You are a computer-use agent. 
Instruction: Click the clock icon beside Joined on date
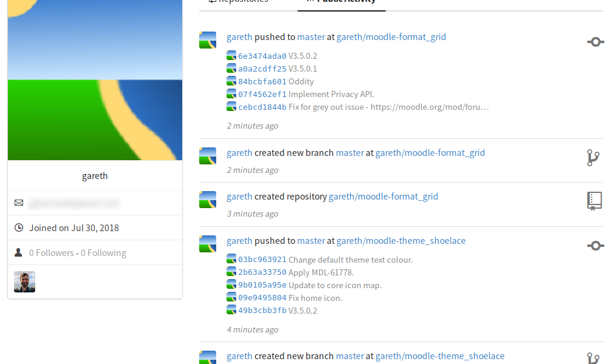[x=19, y=227]
